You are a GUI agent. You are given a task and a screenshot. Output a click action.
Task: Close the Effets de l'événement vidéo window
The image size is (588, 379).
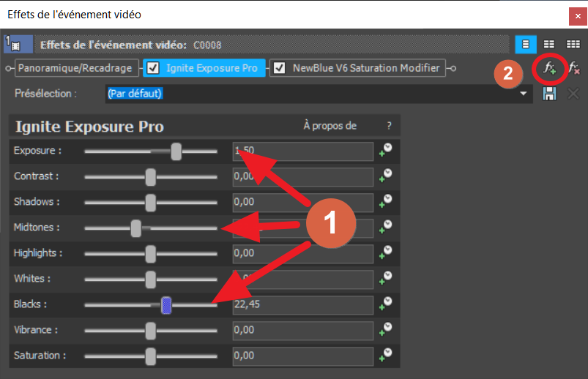click(x=578, y=16)
